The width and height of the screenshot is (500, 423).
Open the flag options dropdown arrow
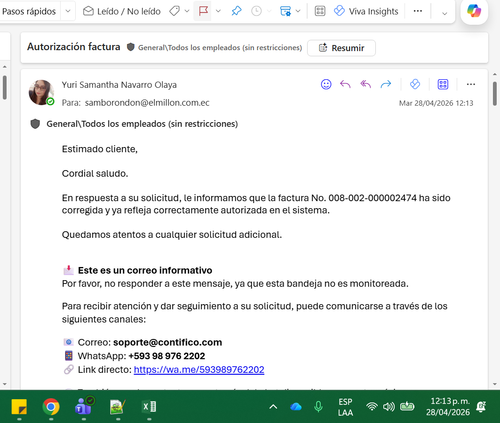tap(218, 11)
